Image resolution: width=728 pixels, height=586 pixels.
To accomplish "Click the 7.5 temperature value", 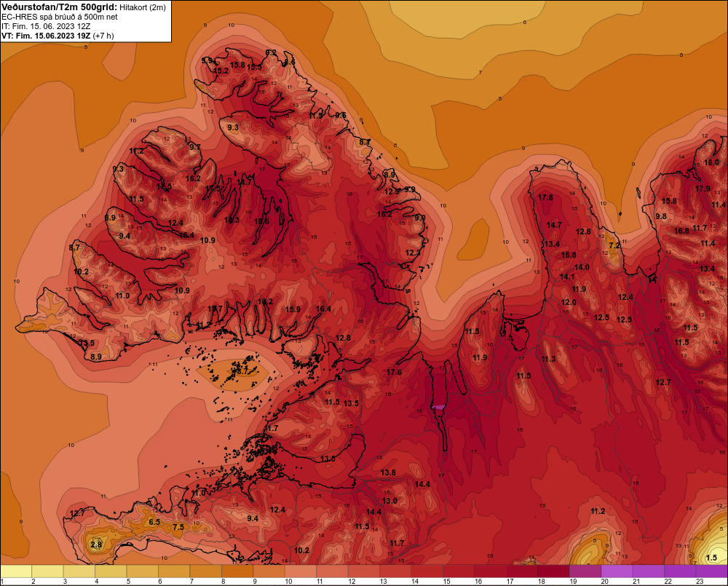I will click(178, 527).
